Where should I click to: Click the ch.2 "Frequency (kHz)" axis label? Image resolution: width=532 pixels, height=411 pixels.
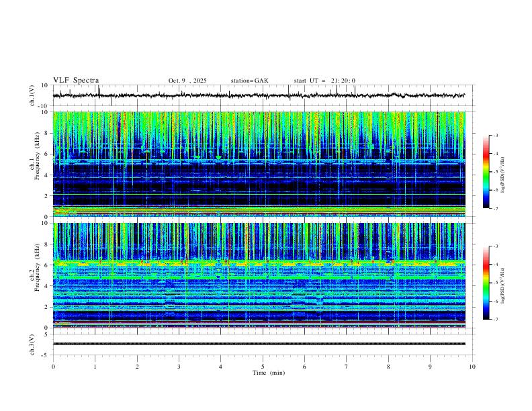[37, 267]
